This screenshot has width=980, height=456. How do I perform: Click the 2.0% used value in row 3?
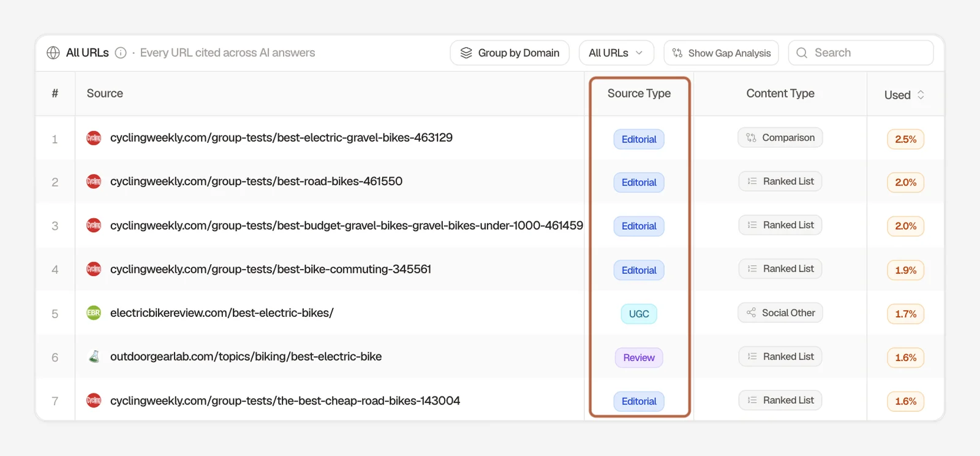(x=906, y=226)
